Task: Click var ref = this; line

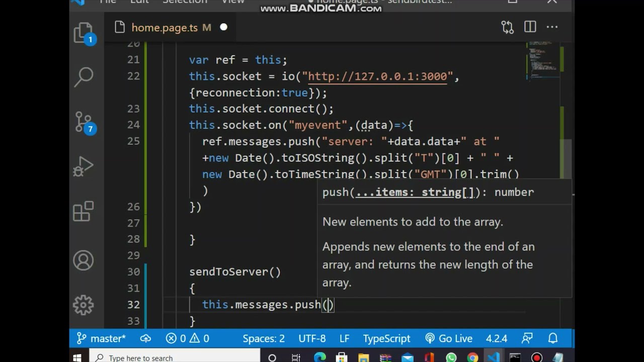Action: pyautogui.click(x=238, y=60)
